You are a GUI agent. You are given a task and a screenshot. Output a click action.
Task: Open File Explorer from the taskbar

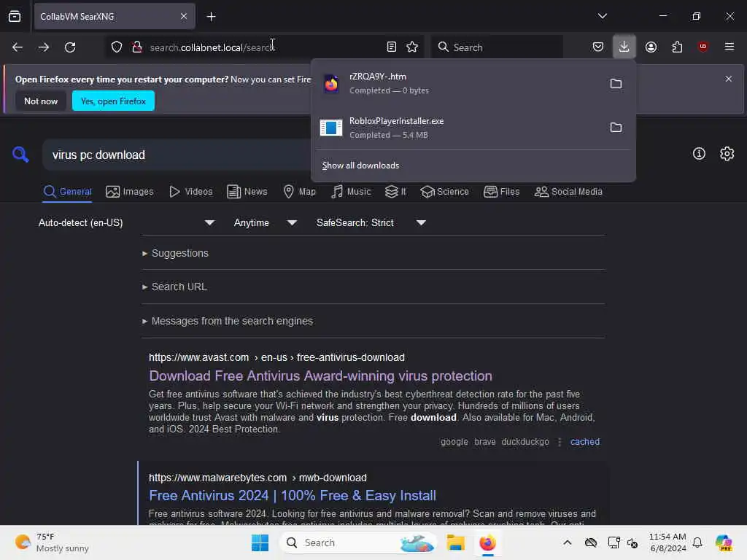(x=455, y=542)
